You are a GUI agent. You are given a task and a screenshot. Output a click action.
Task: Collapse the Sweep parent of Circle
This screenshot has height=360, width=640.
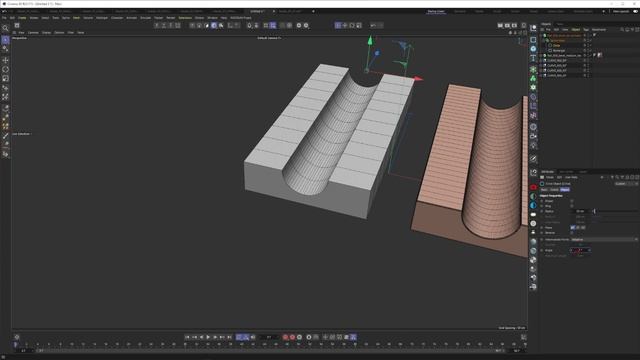544,40
